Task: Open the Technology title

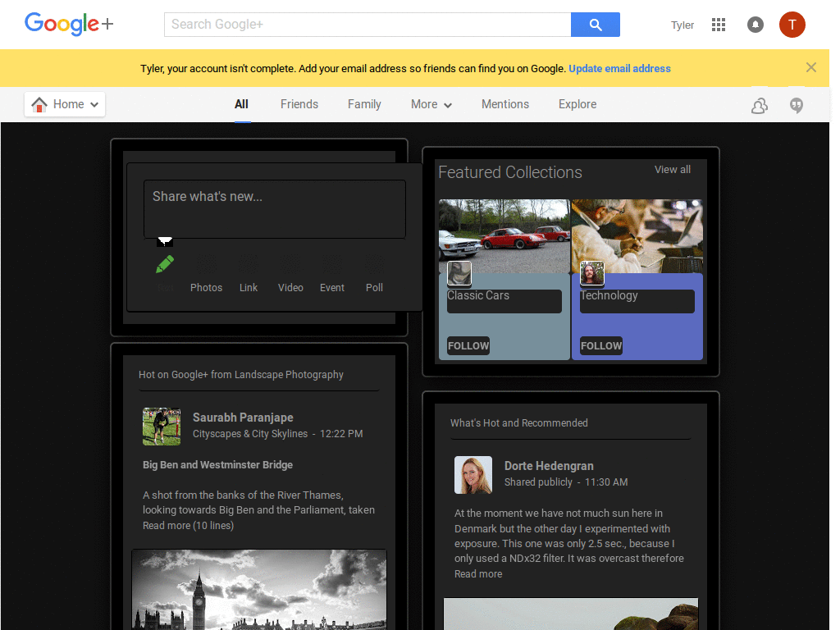Action: pyautogui.click(x=609, y=295)
